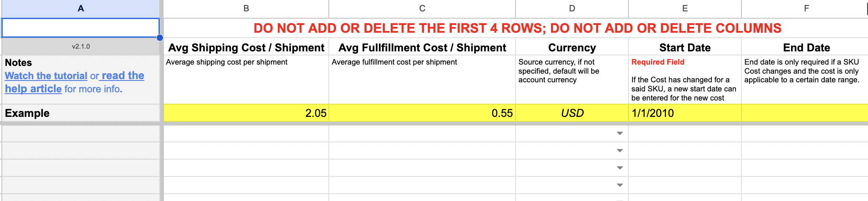Open currency dropdown in third empty row

[619, 168]
